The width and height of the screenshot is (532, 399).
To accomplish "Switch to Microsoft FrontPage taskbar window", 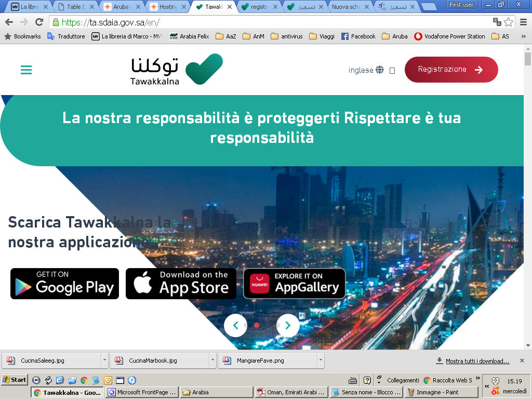I will coord(142,392).
